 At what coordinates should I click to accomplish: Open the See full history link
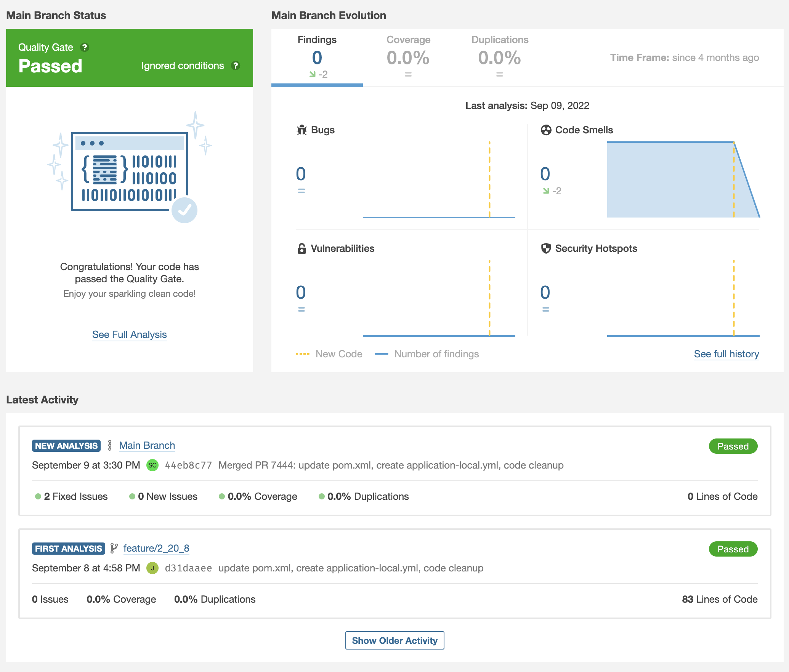(x=726, y=354)
